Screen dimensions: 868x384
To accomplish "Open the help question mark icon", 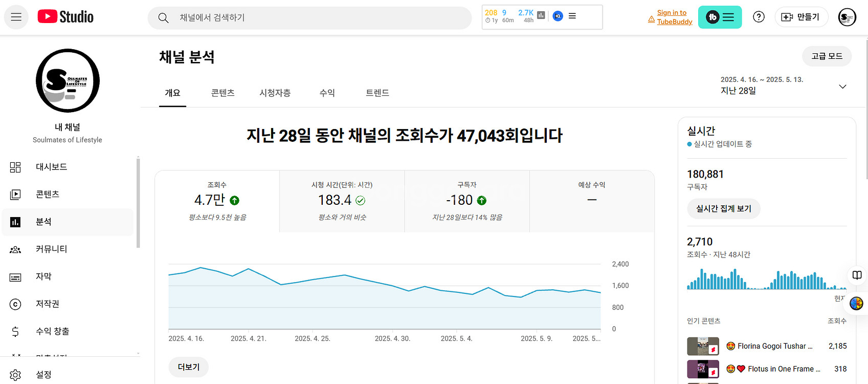I will click(x=759, y=17).
